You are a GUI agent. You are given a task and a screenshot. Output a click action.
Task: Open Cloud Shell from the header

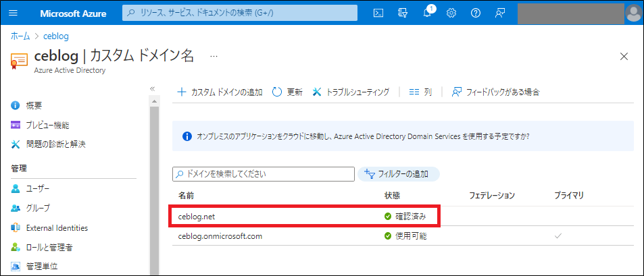378,13
